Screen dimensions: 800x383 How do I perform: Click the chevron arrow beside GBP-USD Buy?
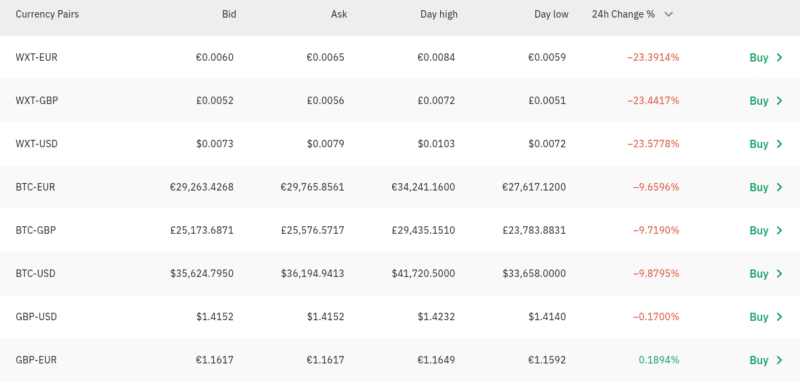click(779, 317)
